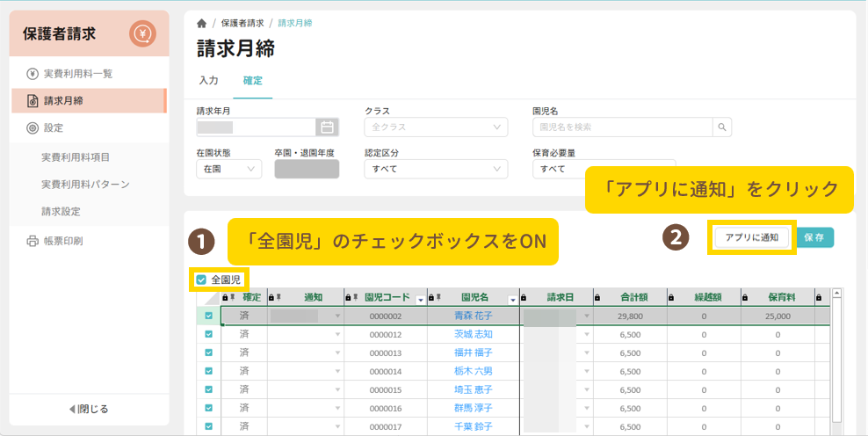Click the printer icon for 帳票印刷
The image size is (868, 436).
(33, 241)
